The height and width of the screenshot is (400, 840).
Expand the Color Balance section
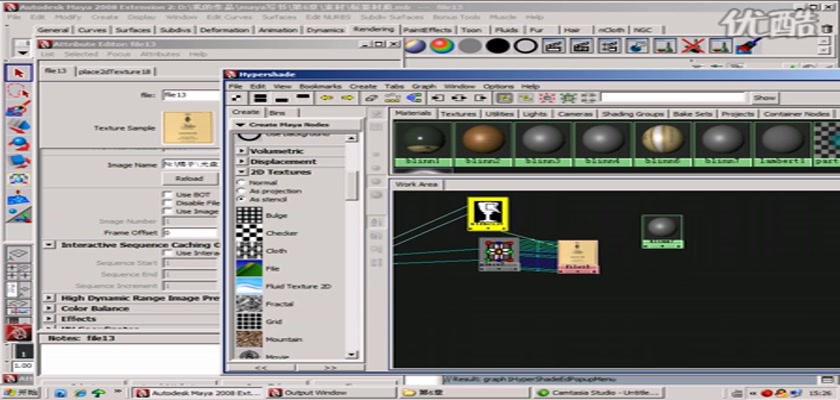49,308
